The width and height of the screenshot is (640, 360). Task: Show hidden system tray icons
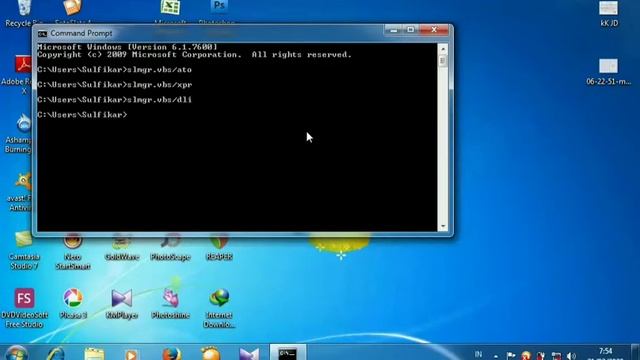[x=496, y=356]
